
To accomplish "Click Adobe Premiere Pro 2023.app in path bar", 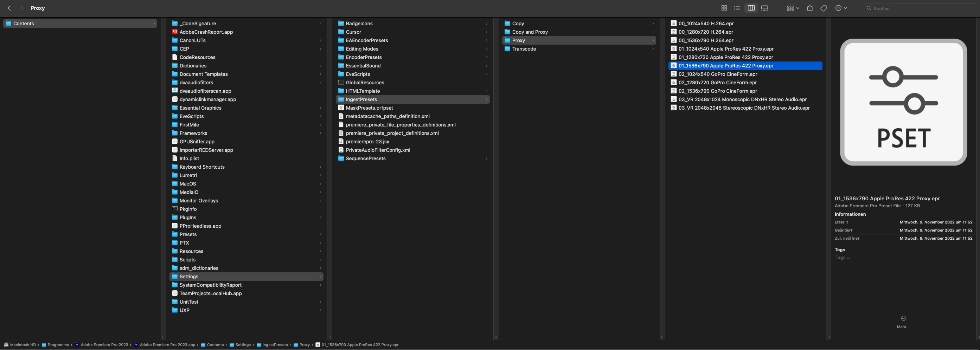I will 164,345.
